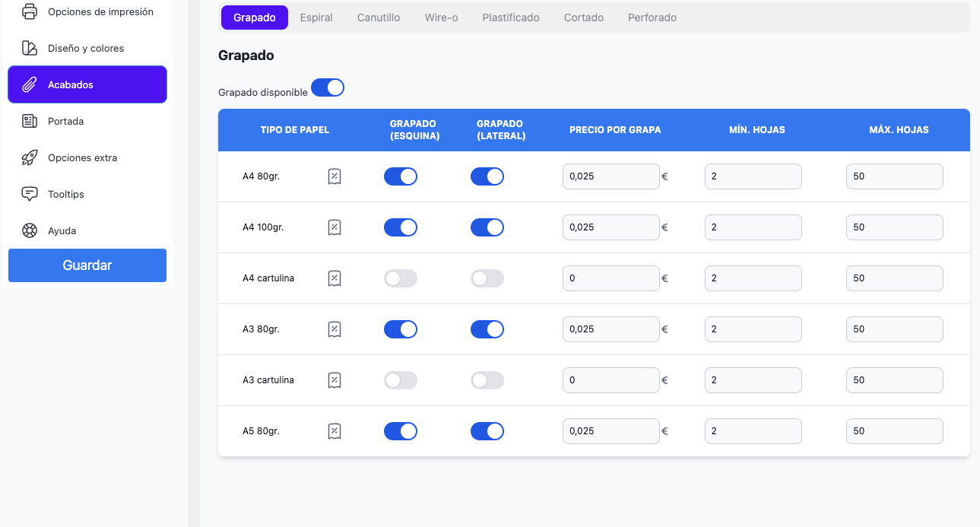Open discount icon for A4 cartulina

coord(335,278)
